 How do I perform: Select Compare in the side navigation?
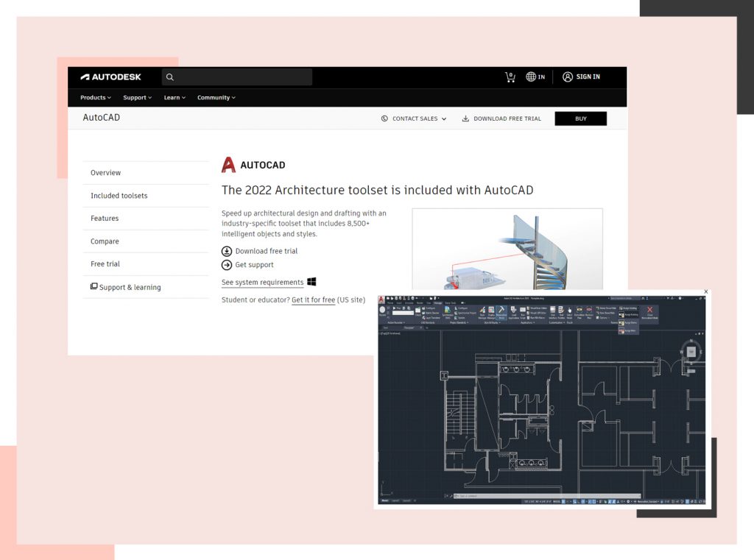coord(146,241)
